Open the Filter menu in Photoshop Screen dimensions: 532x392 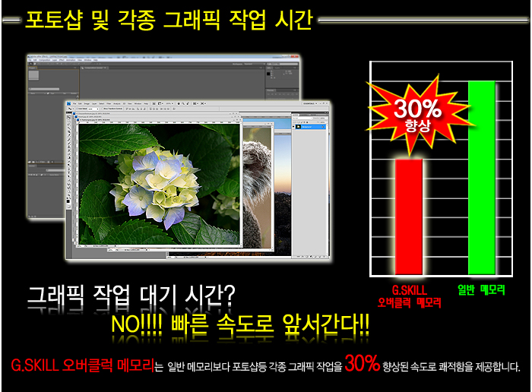point(109,103)
